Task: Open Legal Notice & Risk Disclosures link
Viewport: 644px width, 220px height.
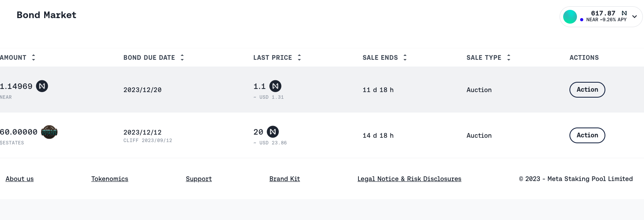Action: coord(409,179)
